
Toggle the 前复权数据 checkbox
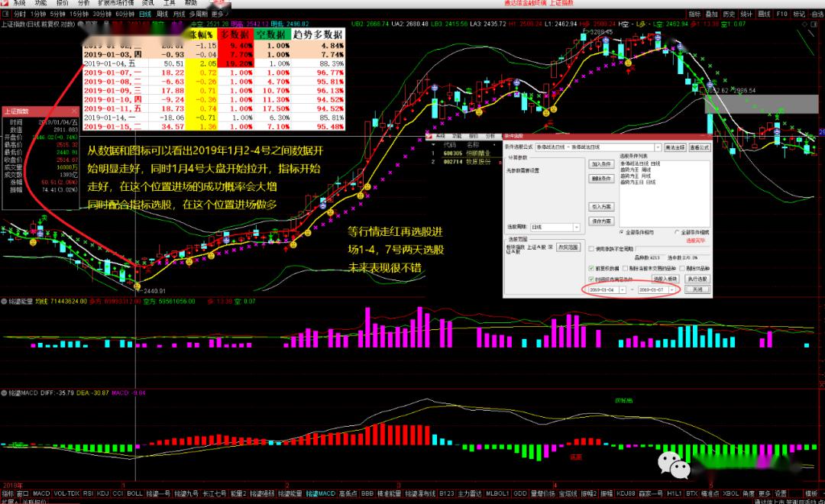pyautogui.click(x=592, y=268)
